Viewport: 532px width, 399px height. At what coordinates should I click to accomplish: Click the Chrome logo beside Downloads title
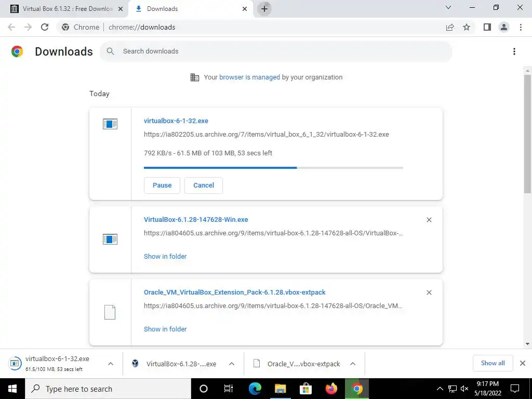pos(17,51)
